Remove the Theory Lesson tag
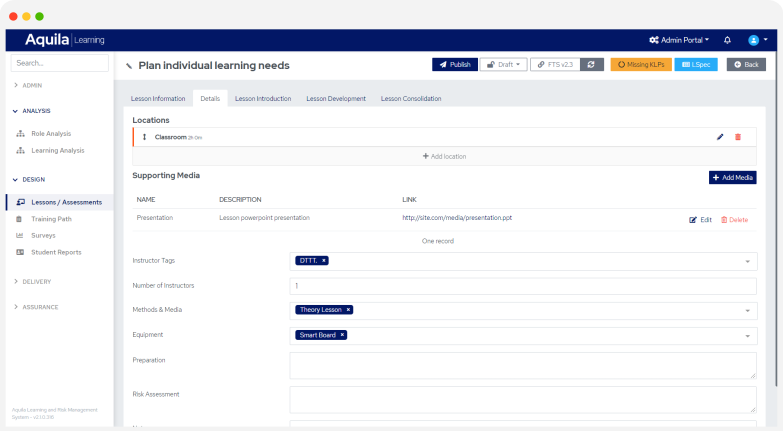Screen dimensions: 783x431 (x=349, y=310)
